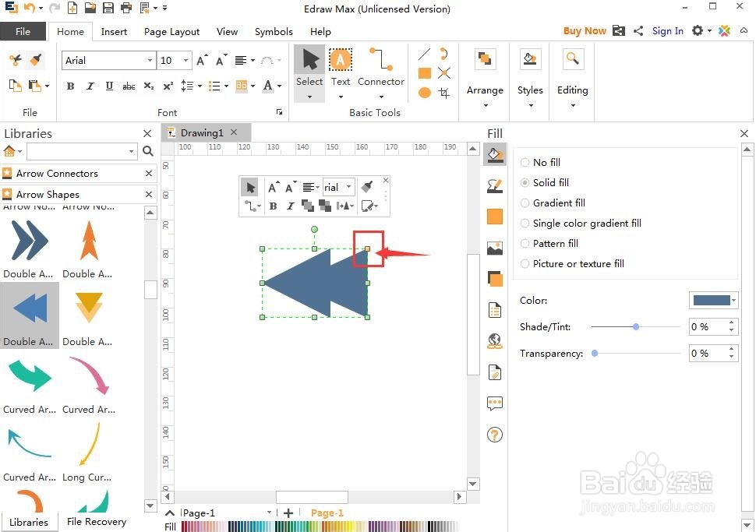
Task: Switch to the Page Layout tab
Action: (x=171, y=31)
